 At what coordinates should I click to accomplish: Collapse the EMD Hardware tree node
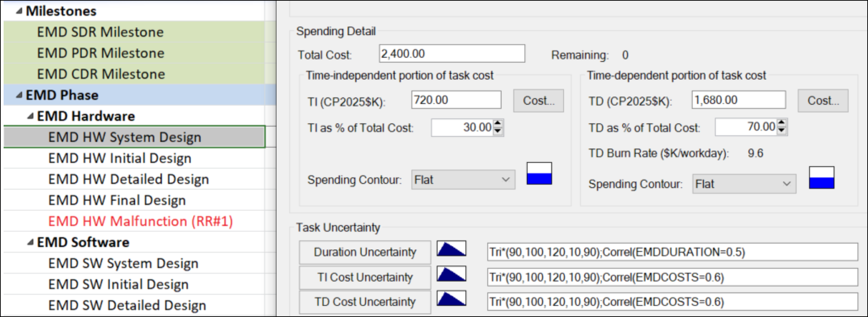(31, 116)
